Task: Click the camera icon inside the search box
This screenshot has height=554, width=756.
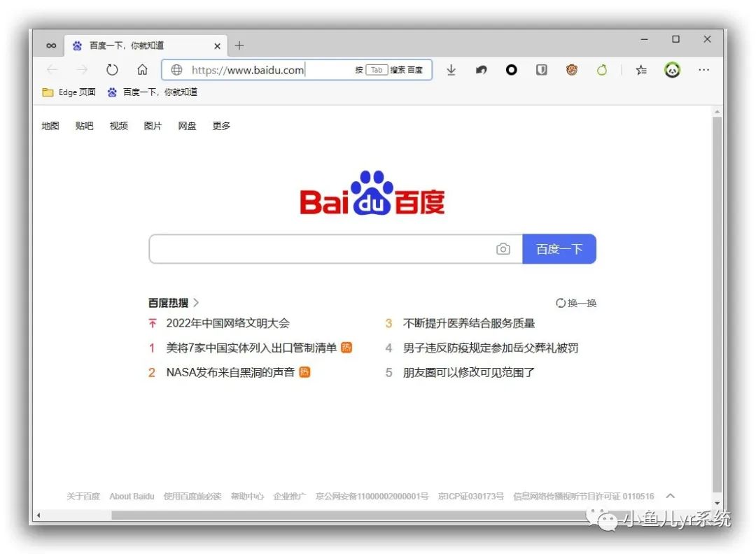Action: click(x=503, y=248)
